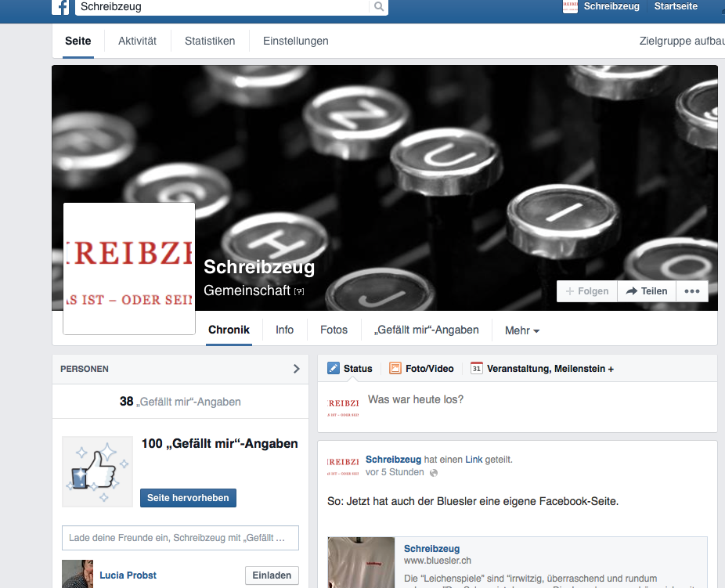The width and height of the screenshot is (725, 588).
Task: Click the Schreibzeug page title on cover
Action: click(x=259, y=267)
